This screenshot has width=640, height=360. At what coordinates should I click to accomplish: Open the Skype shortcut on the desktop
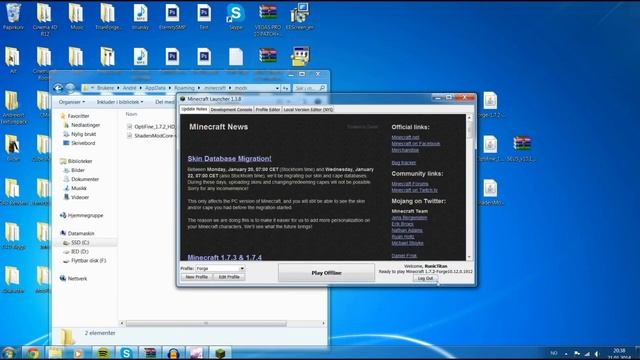tap(236, 16)
